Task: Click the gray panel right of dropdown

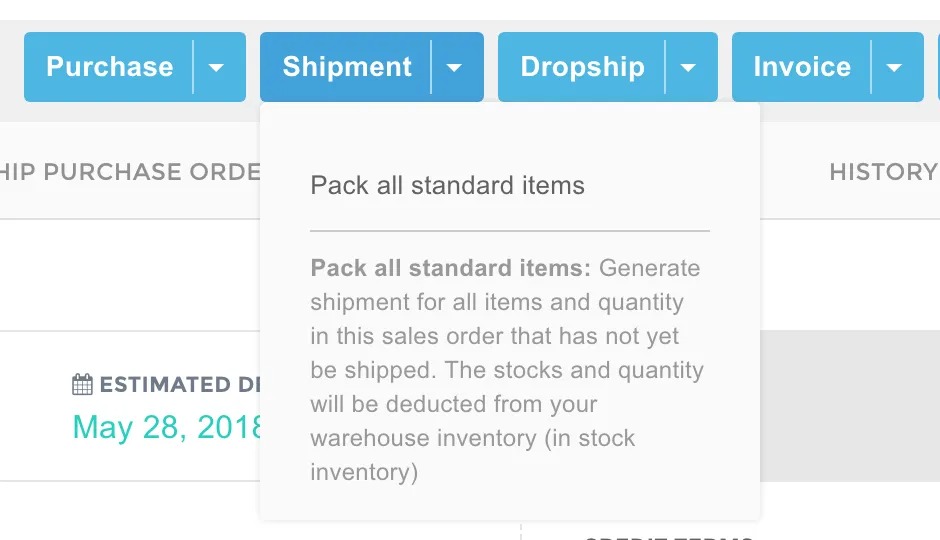Action: (850, 405)
